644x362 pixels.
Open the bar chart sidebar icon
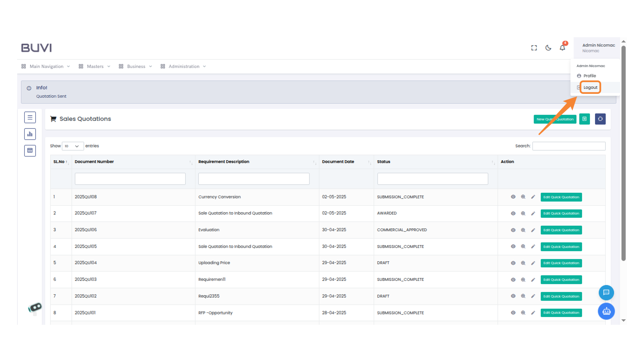30,134
